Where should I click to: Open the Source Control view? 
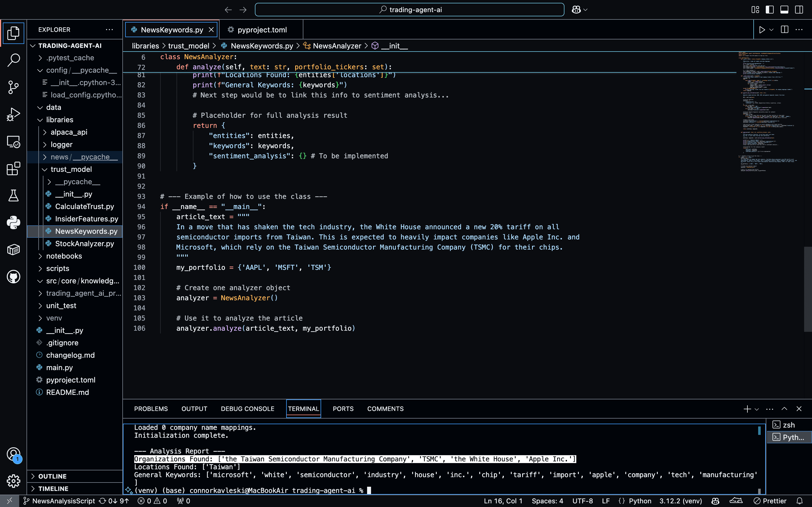pyautogui.click(x=14, y=87)
